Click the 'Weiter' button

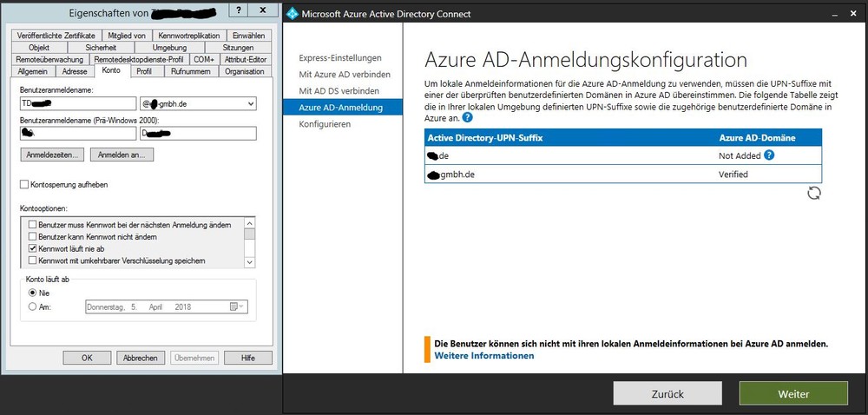point(793,393)
